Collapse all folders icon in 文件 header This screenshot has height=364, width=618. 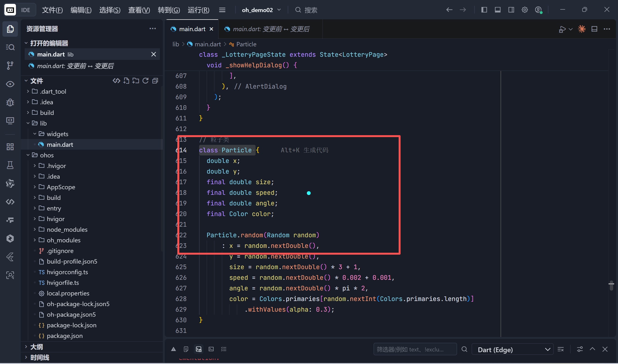155,81
